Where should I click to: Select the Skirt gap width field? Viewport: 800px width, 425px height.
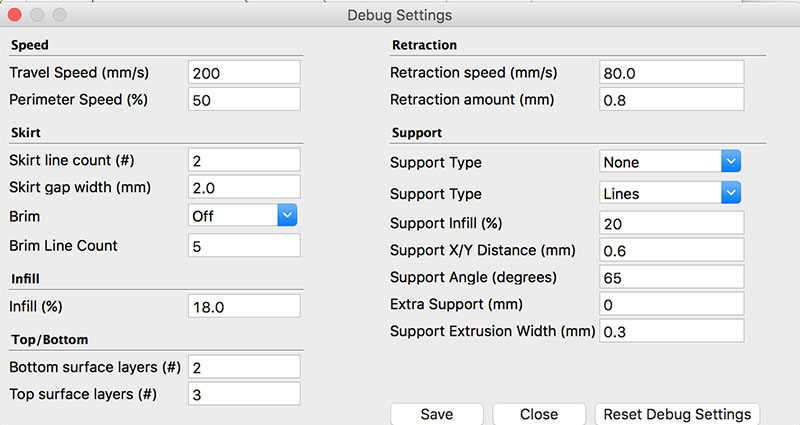tap(244, 188)
